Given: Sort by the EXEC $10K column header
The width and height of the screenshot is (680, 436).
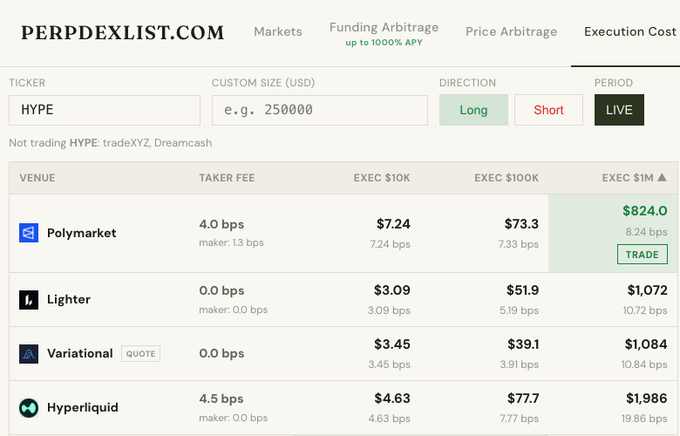Looking at the screenshot, I should (x=382, y=178).
